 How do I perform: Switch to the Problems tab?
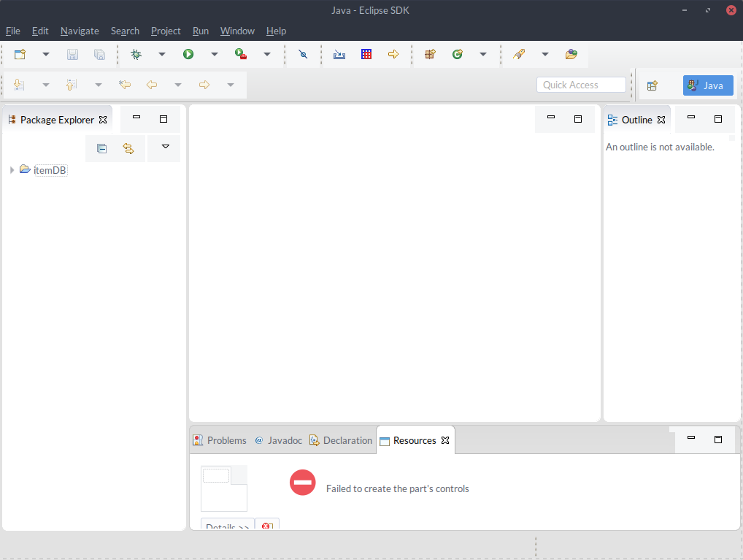click(220, 440)
